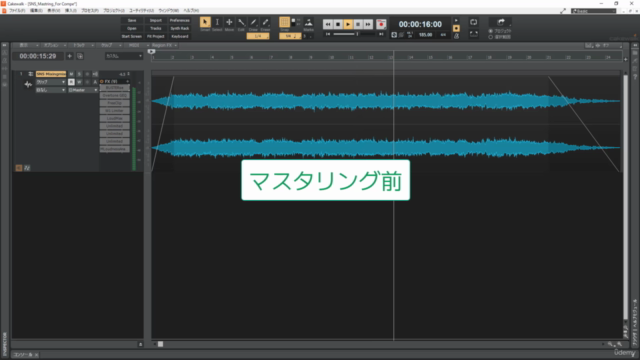Jump to project start with the go-to-start icon

click(328, 34)
